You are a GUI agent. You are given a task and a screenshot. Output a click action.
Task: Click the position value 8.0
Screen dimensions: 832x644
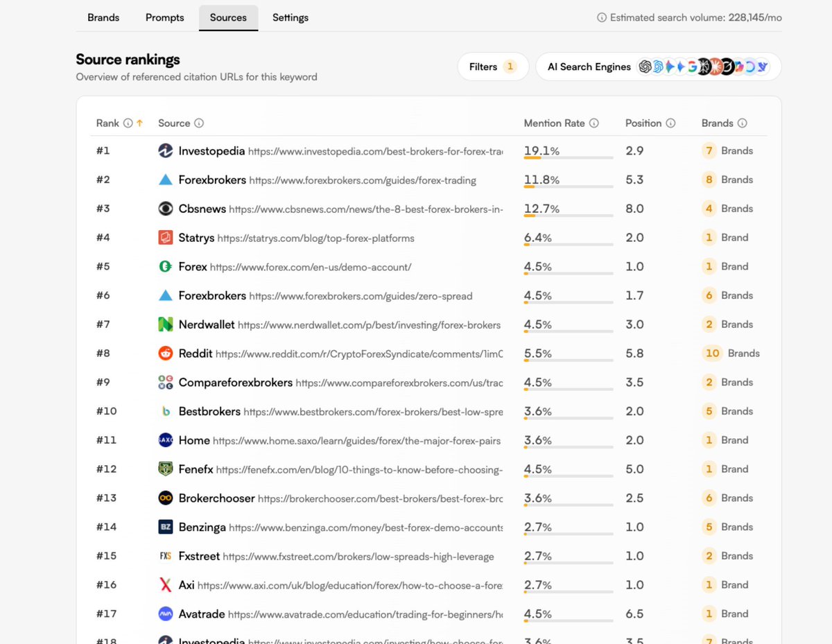[x=634, y=209]
